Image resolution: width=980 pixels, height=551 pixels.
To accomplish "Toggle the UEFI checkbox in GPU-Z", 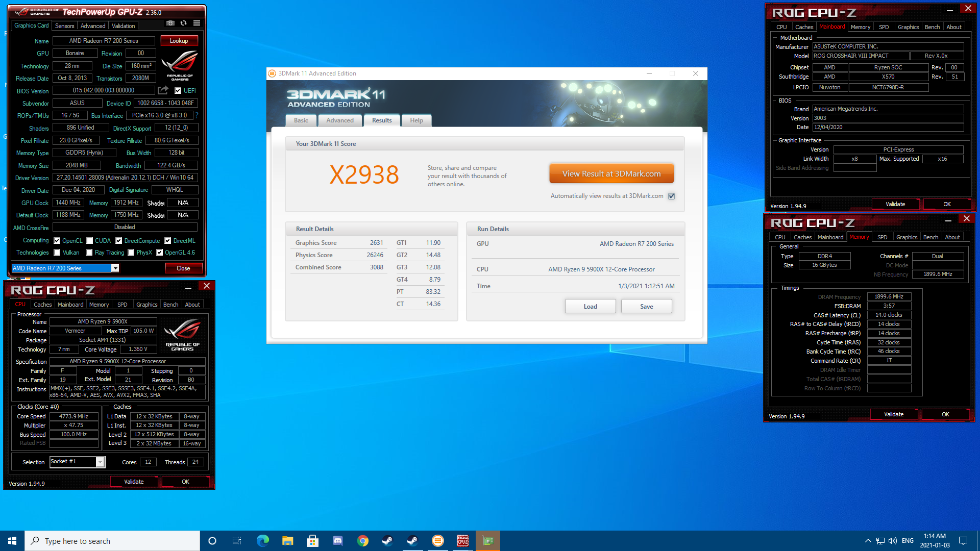I will point(178,91).
